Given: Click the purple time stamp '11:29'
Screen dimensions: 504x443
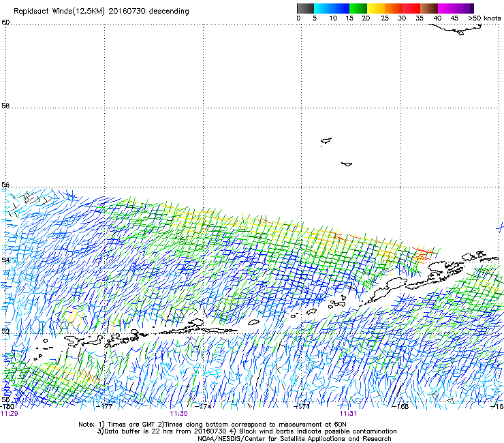Looking at the screenshot, I should click(x=9, y=414).
